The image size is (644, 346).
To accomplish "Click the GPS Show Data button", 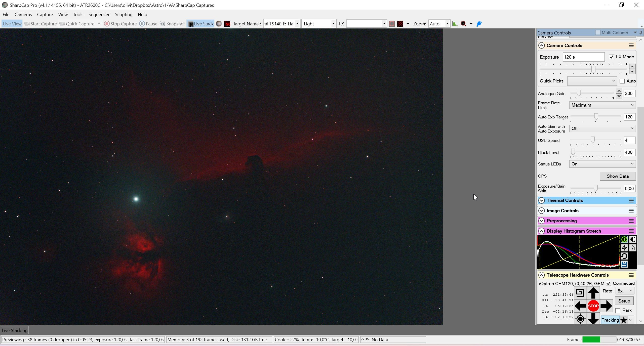I will coord(618,176).
